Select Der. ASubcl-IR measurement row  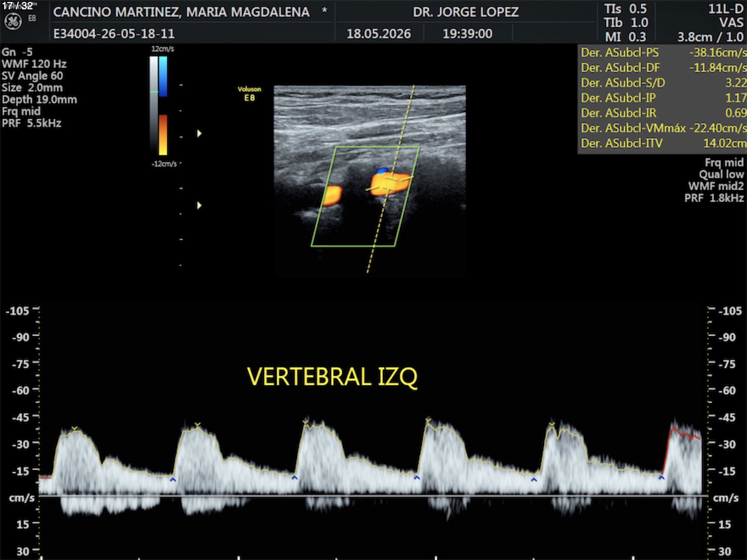662,113
